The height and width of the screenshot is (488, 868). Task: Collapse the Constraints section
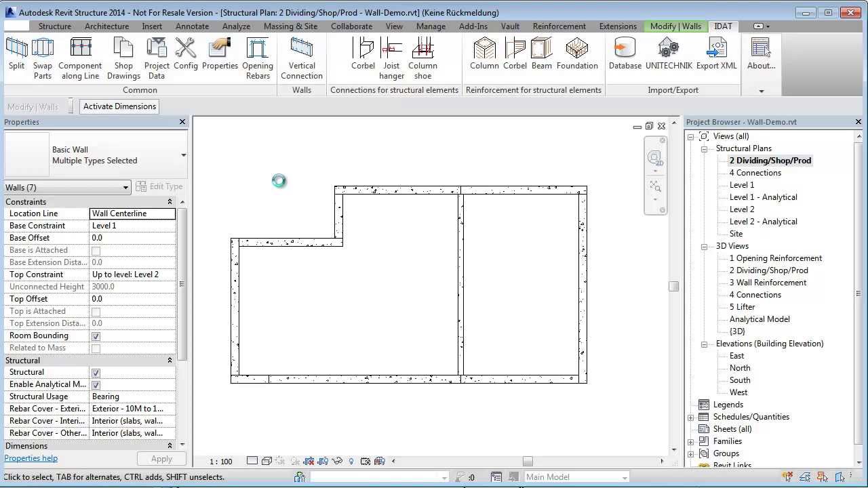pyautogui.click(x=170, y=202)
